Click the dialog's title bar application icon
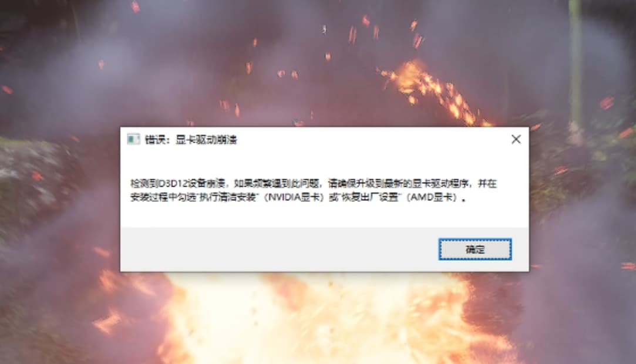This screenshot has width=636, height=364. [133, 140]
